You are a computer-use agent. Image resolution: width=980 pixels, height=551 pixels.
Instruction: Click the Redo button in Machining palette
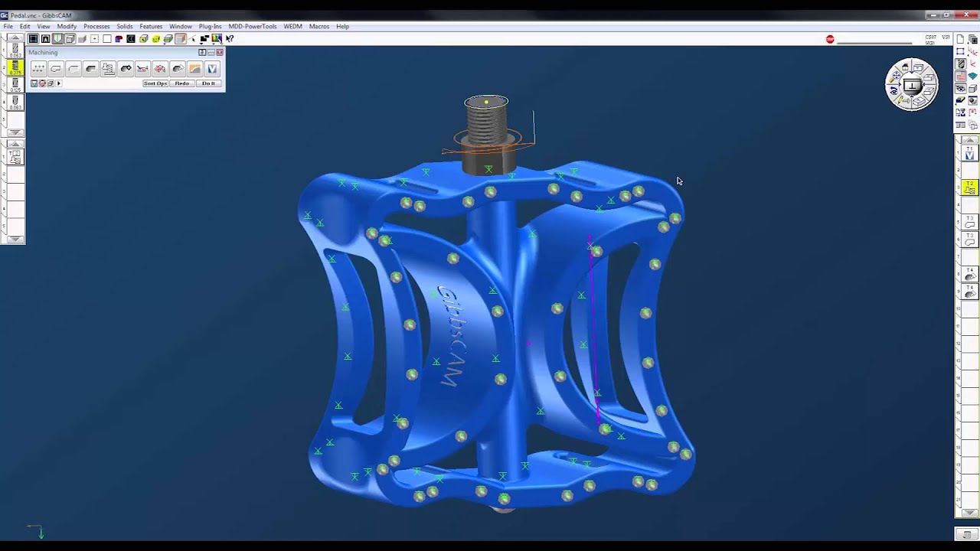(182, 83)
